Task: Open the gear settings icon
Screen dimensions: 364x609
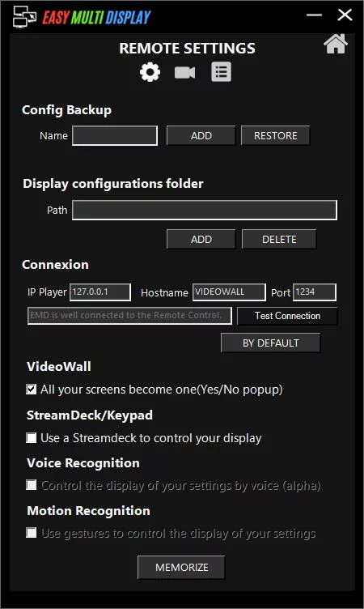Action: [x=150, y=72]
